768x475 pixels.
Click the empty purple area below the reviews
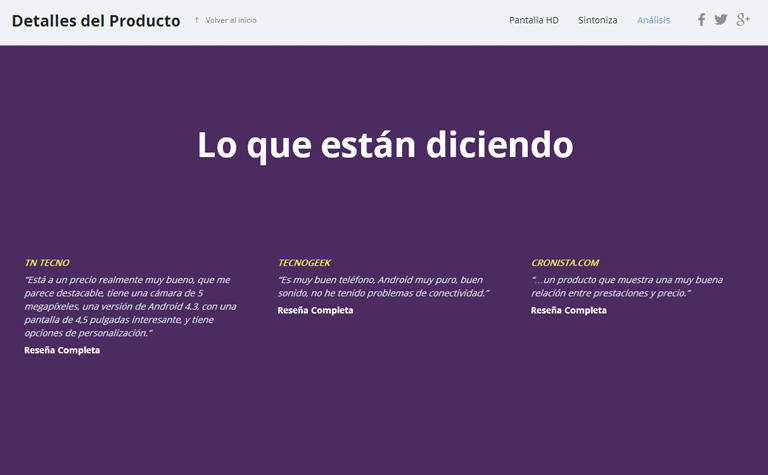coord(384,420)
